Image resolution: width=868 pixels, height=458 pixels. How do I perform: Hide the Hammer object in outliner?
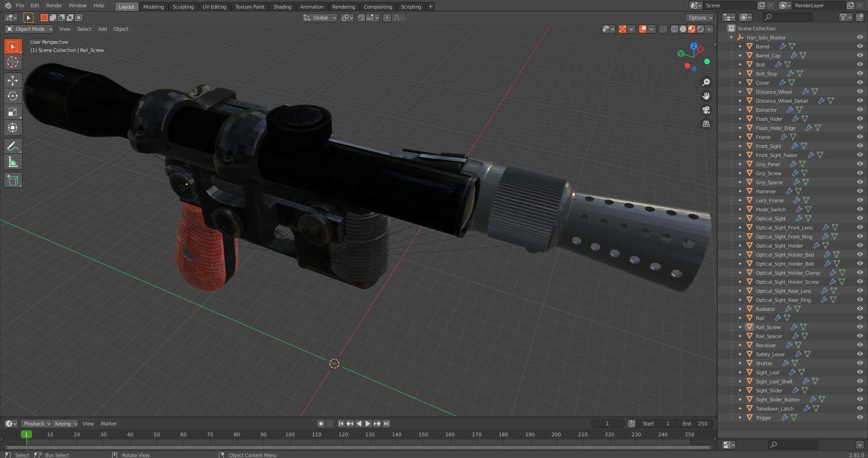(859, 191)
